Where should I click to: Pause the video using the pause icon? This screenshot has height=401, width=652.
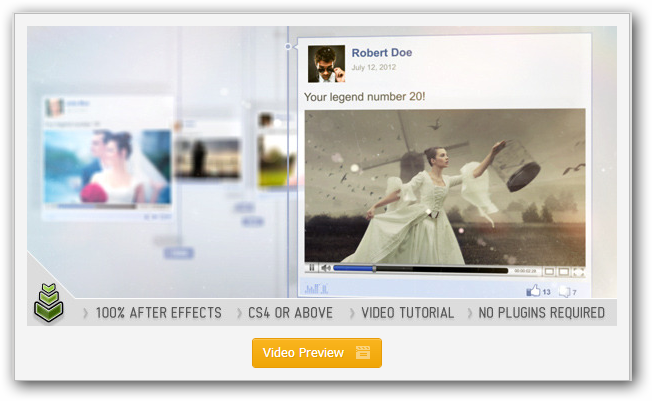pos(311,268)
